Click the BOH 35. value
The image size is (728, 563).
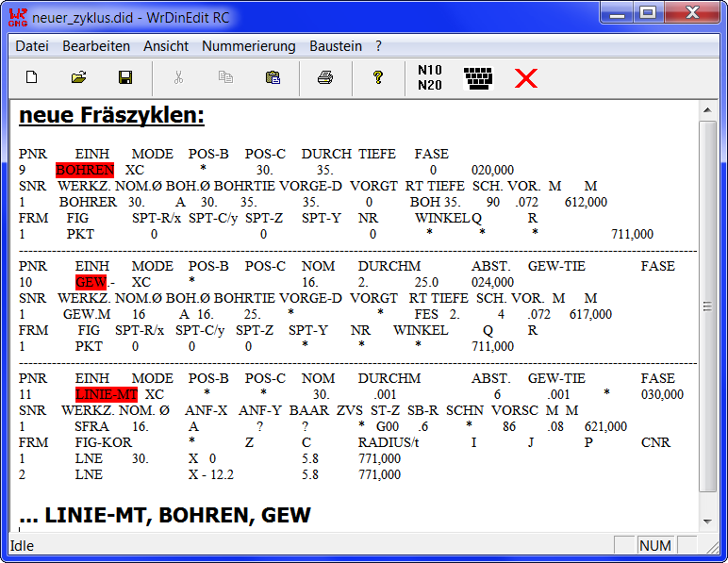[x=435, y=203]
